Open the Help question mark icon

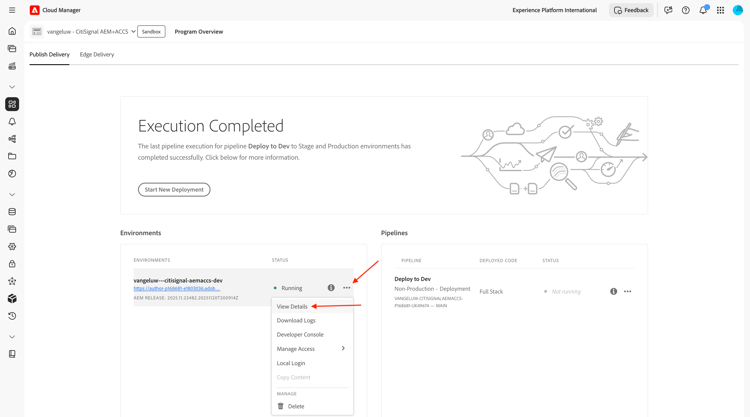coord(685,10)
